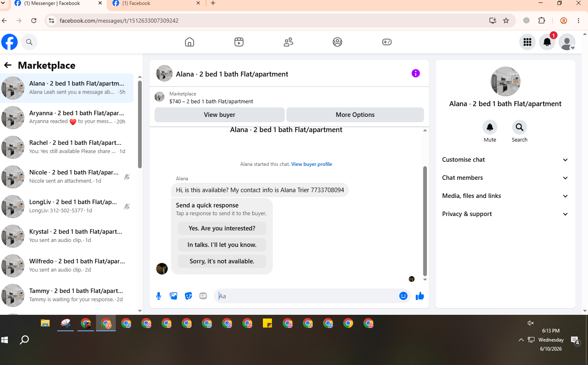Open the Facebook search icon
Screen dimensions: 588x365
pos(29,42)
